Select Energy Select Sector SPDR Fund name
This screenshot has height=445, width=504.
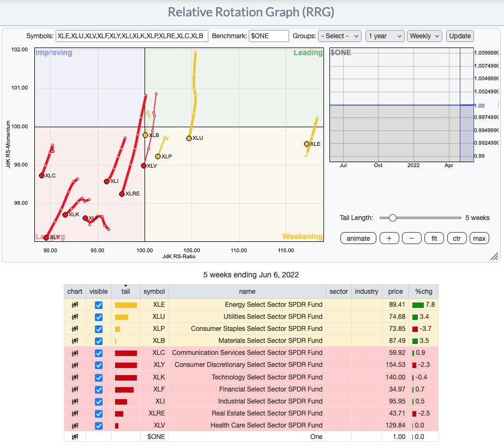273,304
